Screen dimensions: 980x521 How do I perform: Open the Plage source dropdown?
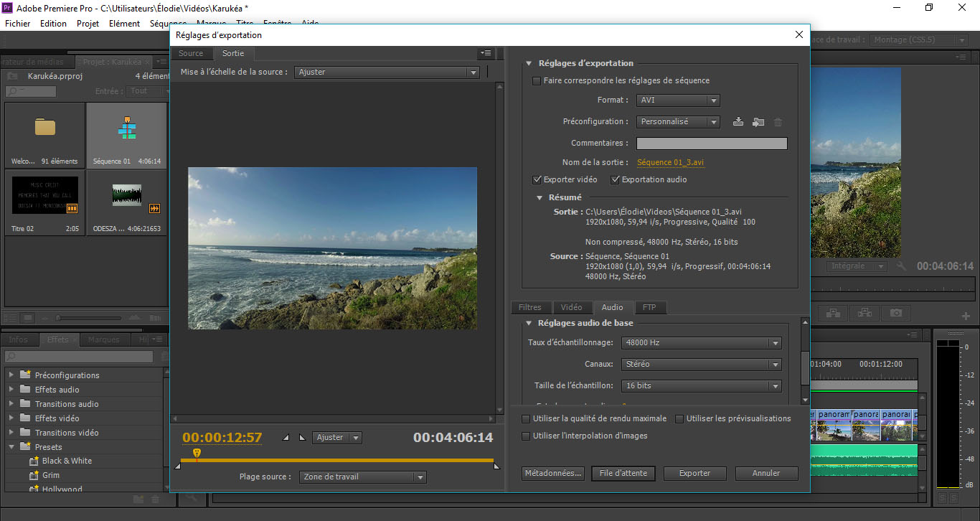[x=362, y=477]
